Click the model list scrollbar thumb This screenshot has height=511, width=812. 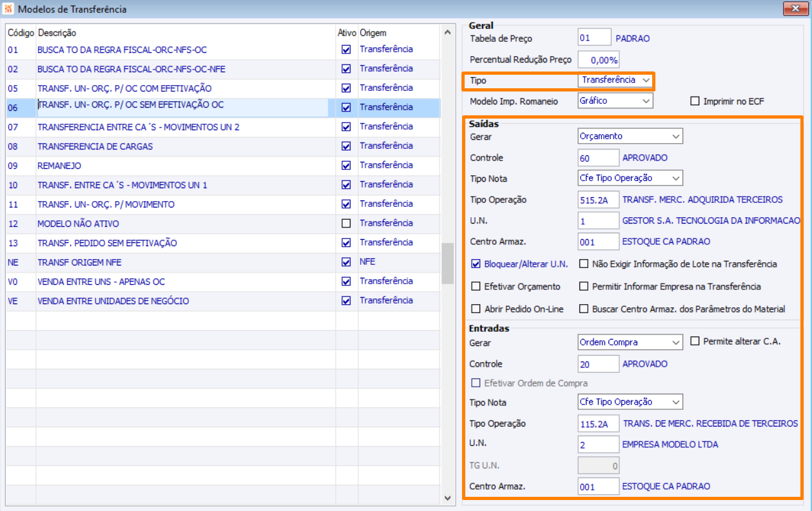(448, 263)
